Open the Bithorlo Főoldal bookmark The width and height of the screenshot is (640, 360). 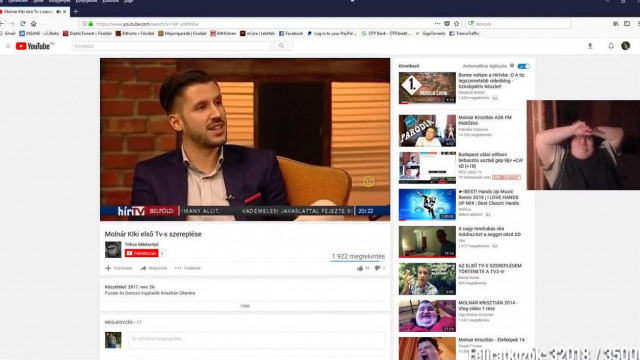point(135,33)
